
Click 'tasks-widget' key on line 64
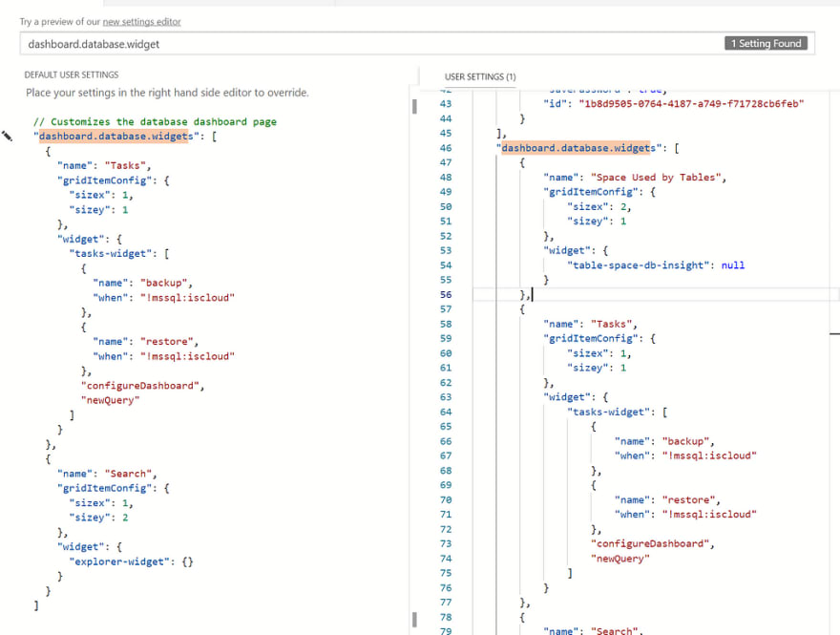(x=611, y=413)
